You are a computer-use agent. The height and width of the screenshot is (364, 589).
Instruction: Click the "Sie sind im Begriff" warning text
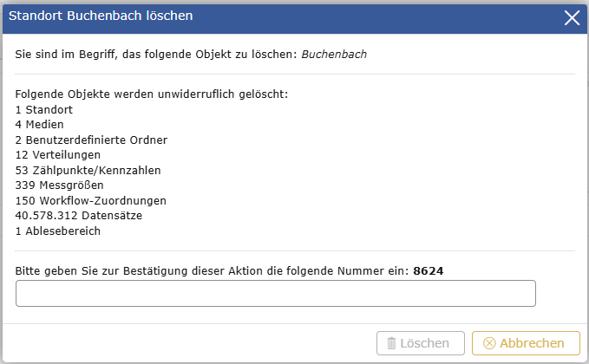point(156,55)
